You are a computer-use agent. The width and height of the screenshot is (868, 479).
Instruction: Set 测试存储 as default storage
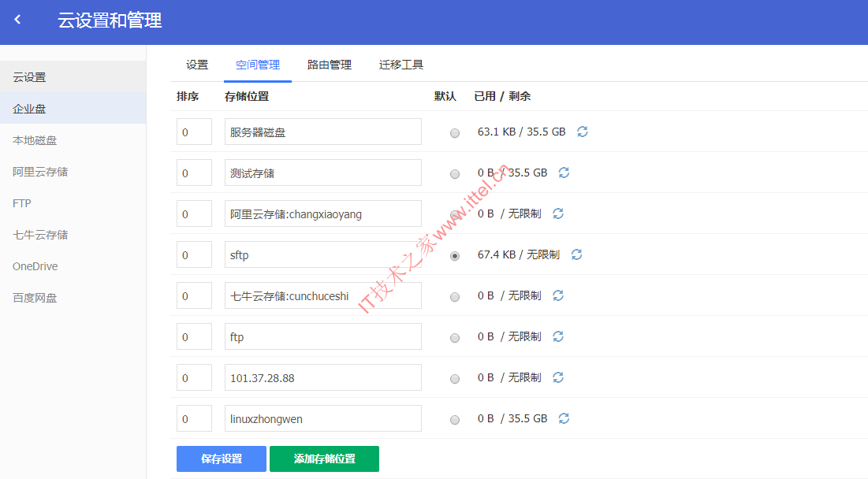pos(455,174)
